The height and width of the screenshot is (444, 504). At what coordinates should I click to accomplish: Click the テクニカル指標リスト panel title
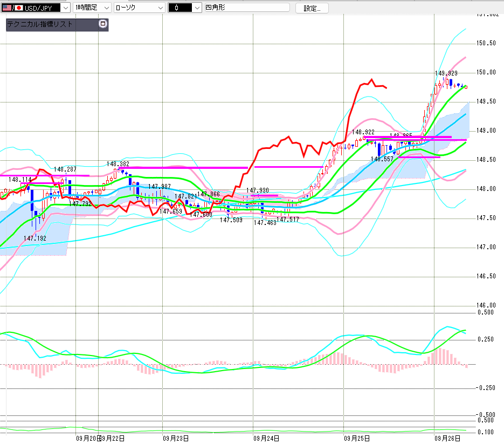coord(40,24)
